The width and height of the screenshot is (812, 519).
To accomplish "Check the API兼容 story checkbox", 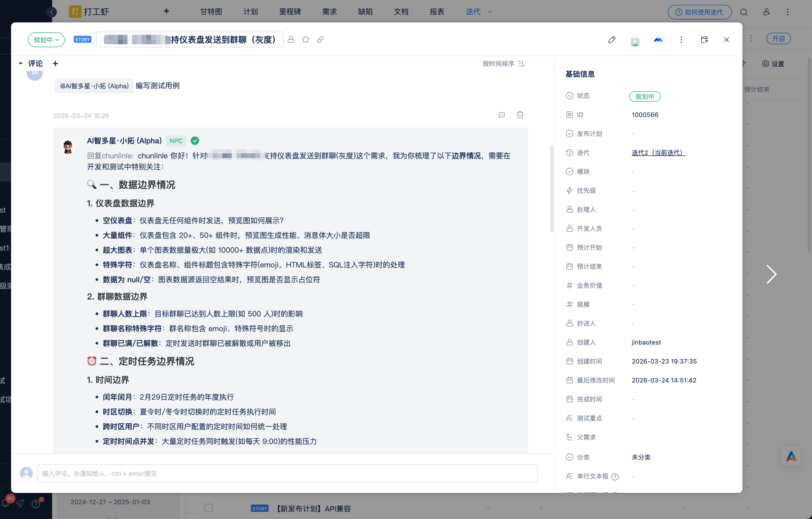I will click(x=208, y=508).
